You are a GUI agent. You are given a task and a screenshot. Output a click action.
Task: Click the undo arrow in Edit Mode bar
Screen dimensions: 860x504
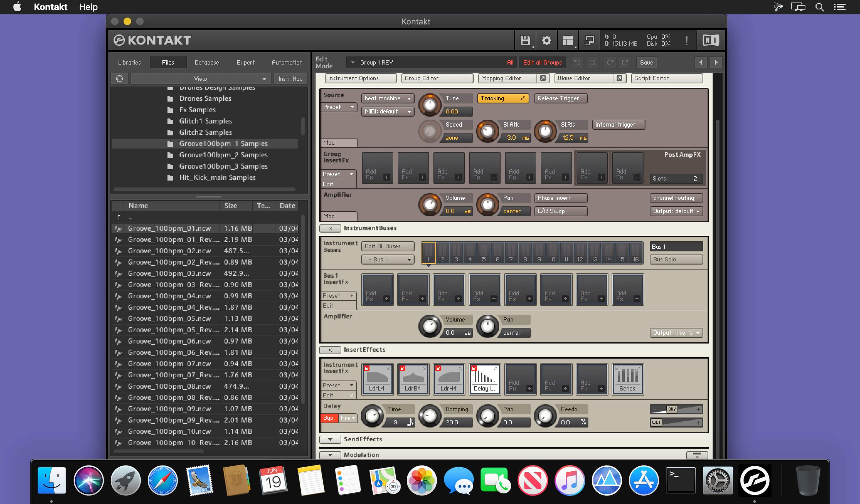(577, 62)
